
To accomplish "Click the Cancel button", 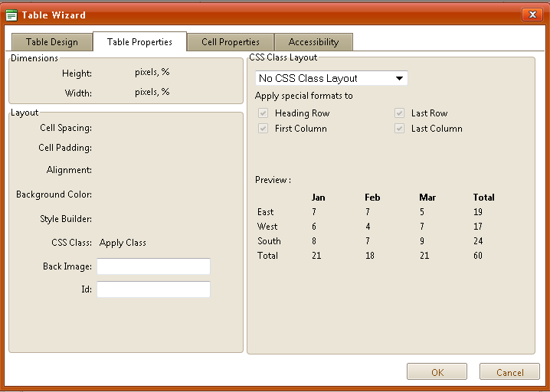I will tap(509, 372).
